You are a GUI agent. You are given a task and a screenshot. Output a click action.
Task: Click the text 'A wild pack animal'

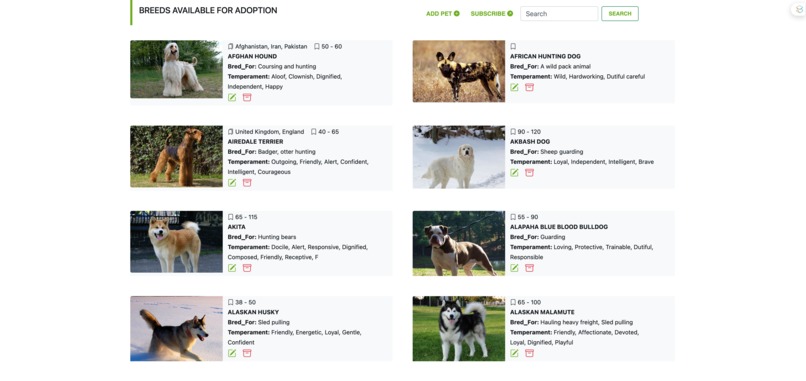(x=565, y=66)
